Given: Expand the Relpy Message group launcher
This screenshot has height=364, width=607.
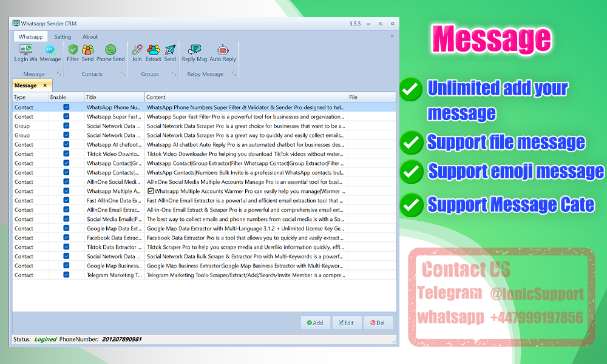Looking at the screenshot, I should [234, 73].
